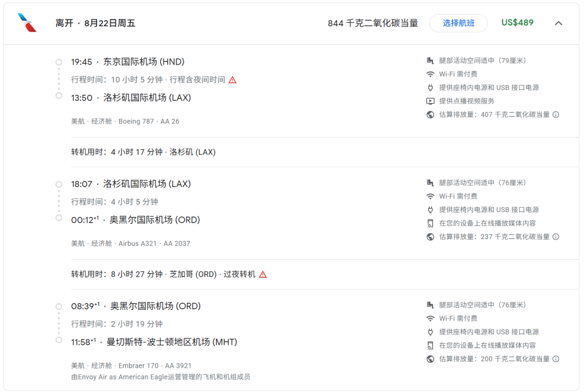Click the power outlet icon for AA 2037
The height and width of the screenshot is (392, 586).
430,210
